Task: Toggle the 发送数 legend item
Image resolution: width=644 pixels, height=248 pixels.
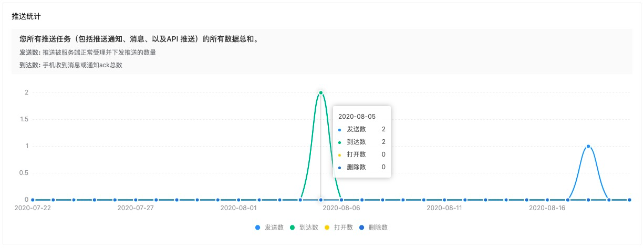Action: [269, 228]
